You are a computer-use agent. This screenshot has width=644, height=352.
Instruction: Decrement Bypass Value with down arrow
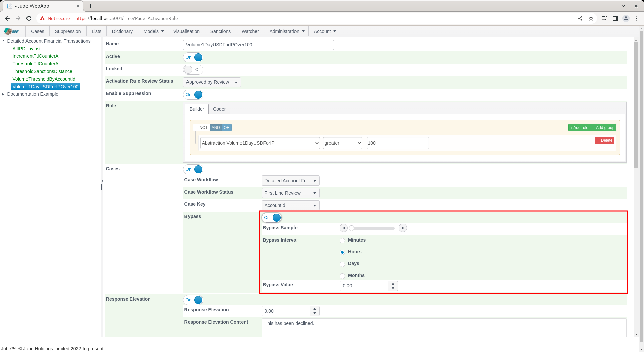pos(393,288)
